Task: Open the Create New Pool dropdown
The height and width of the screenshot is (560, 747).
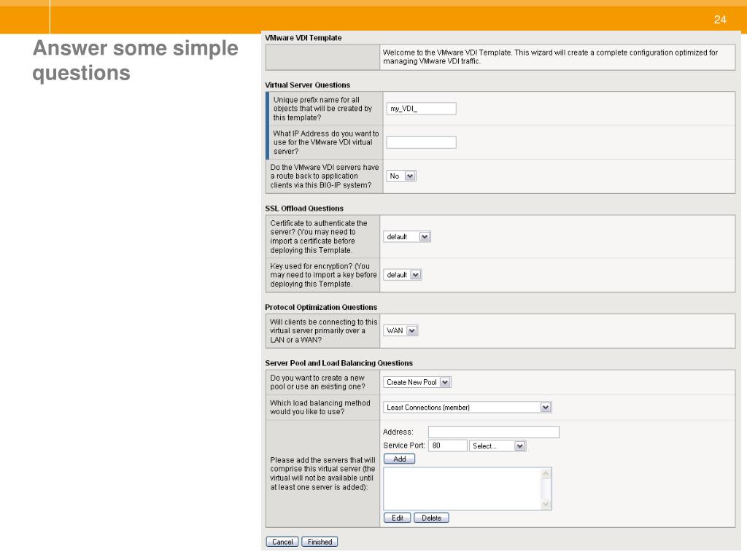Action: pos(417,382)
